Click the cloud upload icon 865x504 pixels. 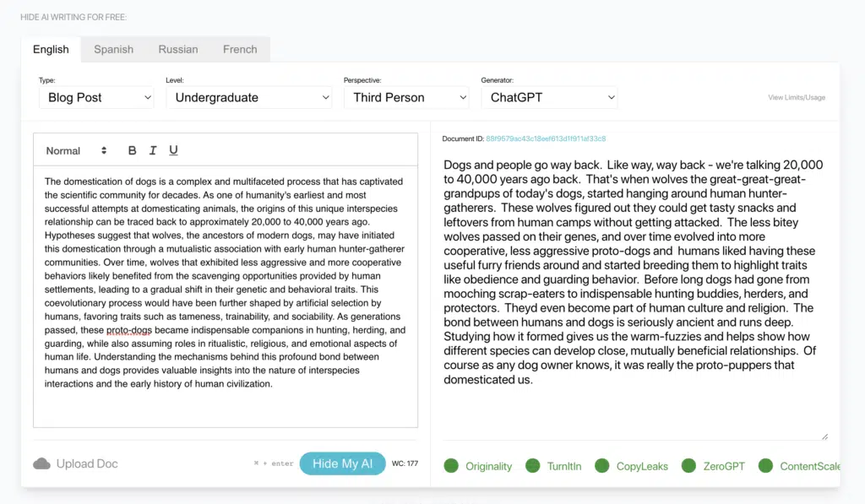coord(41,463)
